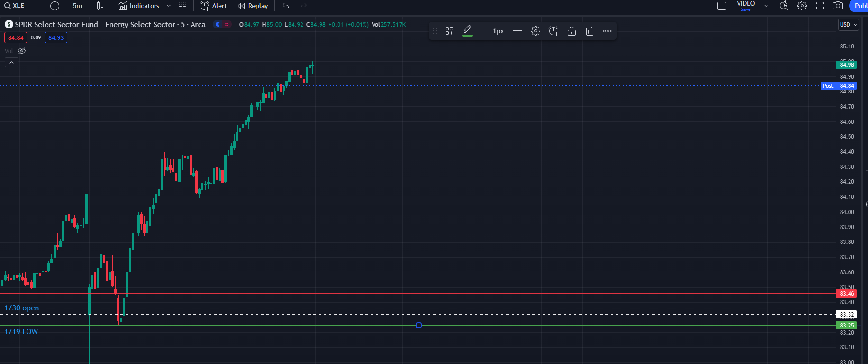Click the blue Publish button

pyautogui.click(x=859, y=6)
